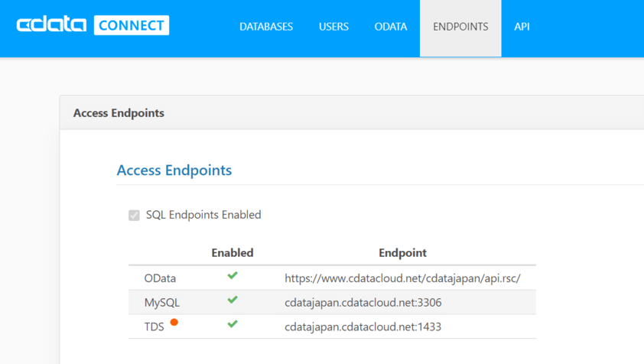This screenshot has width=644, height=364.
Task: Click the green checkmark for MySQL
Action: pyautogui.click(x=233, y=301)
